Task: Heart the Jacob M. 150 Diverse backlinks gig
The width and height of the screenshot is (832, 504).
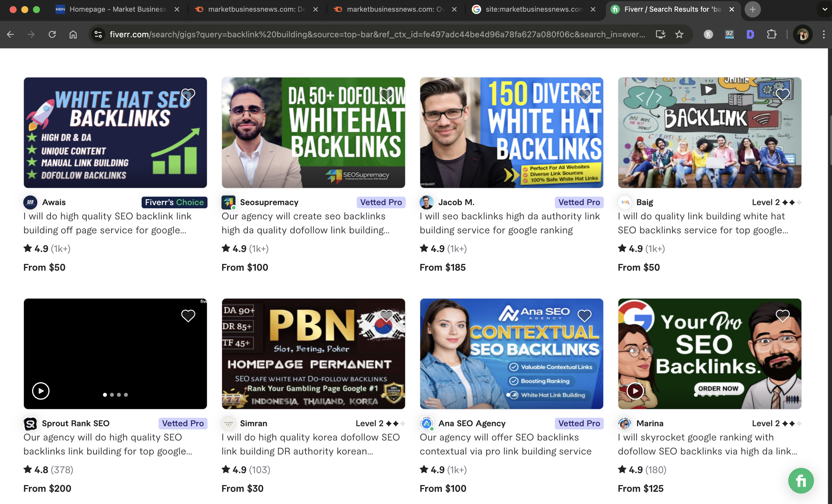Action: pyautogui.click(x=585, y=94)
